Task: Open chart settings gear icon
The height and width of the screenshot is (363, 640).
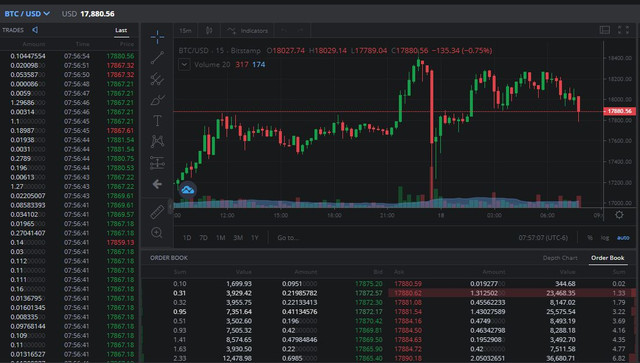Action: click(619, 215)
